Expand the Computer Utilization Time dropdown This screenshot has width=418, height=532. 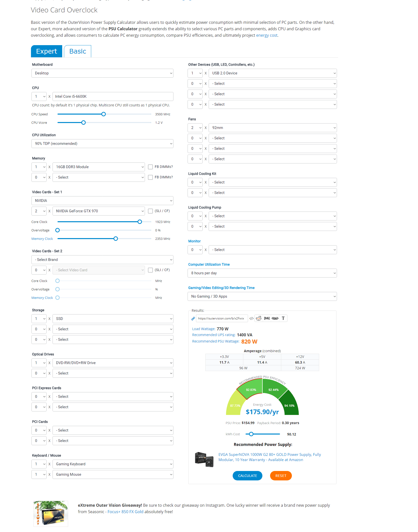(x=262, y=273)
